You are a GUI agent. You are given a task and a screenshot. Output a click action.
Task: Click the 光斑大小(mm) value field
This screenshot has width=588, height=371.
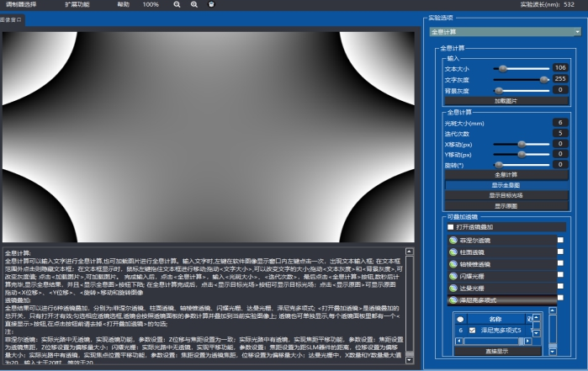[x=559, y=122]
